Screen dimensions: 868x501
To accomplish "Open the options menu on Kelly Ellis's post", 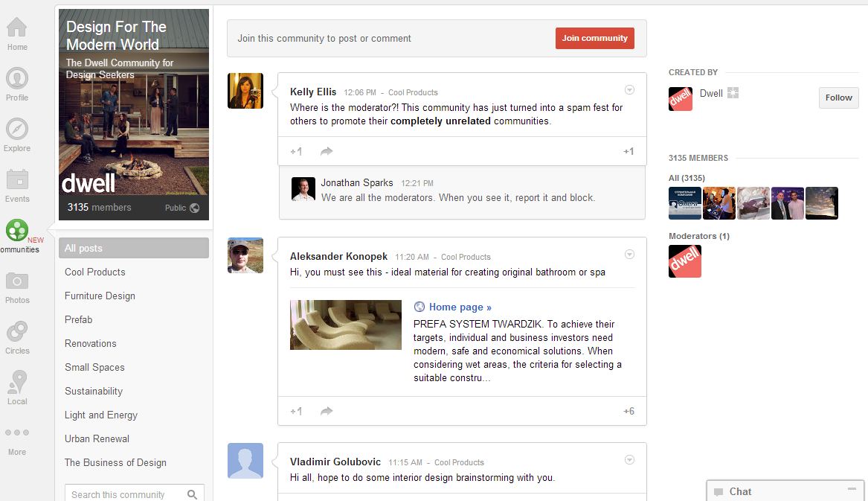I will pyautogui.click(x=629, y=89).
